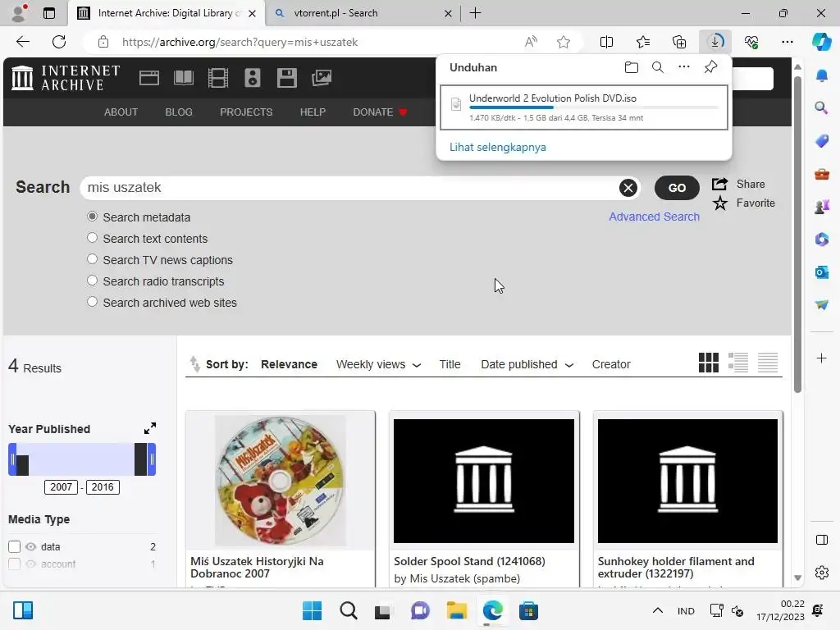This screenshot has width=840, height=630.
Task: Click the Downloads toolbar button in Edge
Action: pos(715,42)
